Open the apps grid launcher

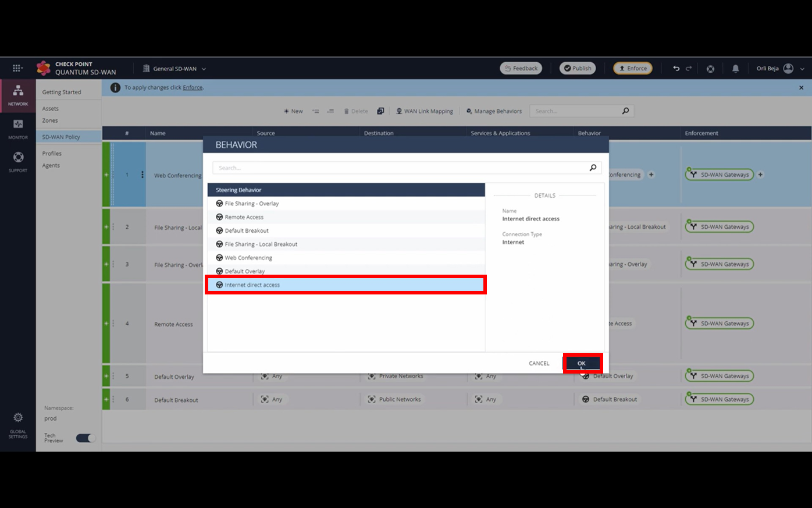pyautogui.click(x=17, y=68)
